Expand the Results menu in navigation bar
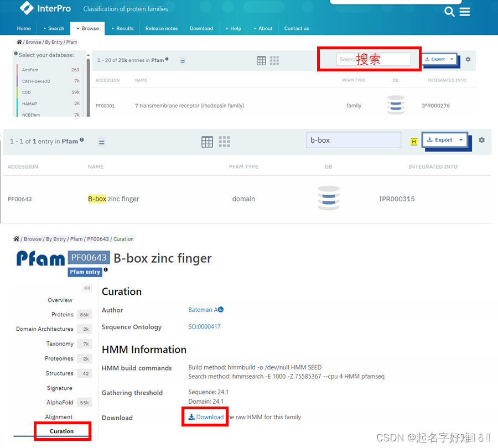The height and width of the screenshot is (448, 498). [122, 28]
